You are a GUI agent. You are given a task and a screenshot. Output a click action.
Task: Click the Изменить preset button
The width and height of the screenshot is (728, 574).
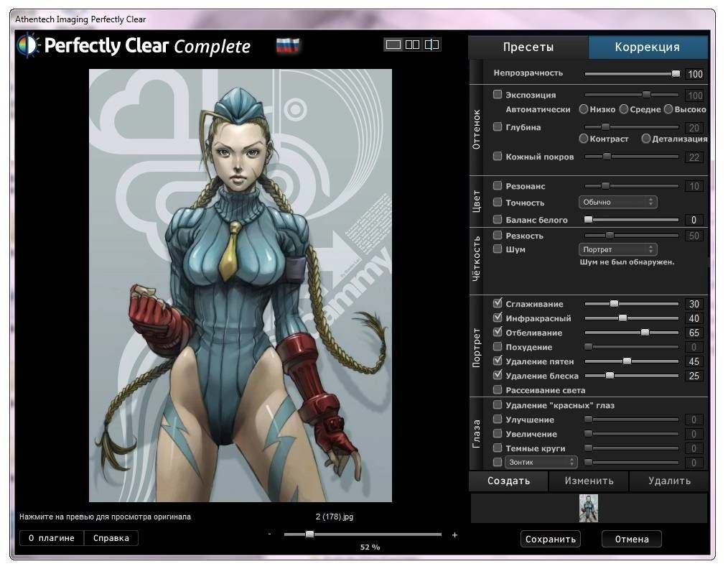click(589, 481)
